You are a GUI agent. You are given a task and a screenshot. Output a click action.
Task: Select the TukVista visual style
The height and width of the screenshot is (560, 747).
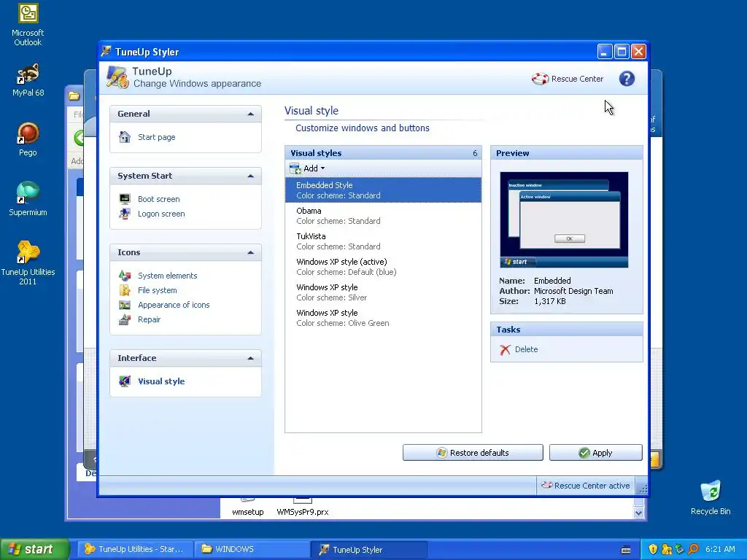(383, 241)
